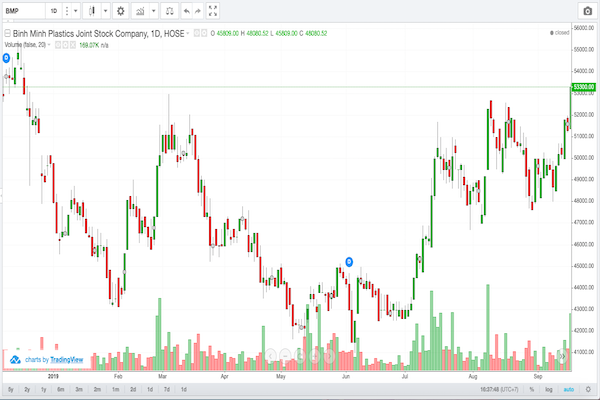Click the faint scroll-left chart arrow

tap(271, 356)
